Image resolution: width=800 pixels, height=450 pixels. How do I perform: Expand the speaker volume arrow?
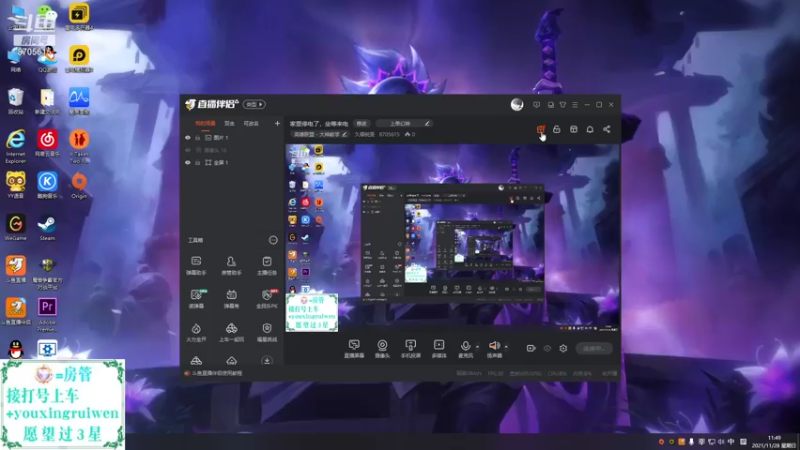tap(506, 347)
